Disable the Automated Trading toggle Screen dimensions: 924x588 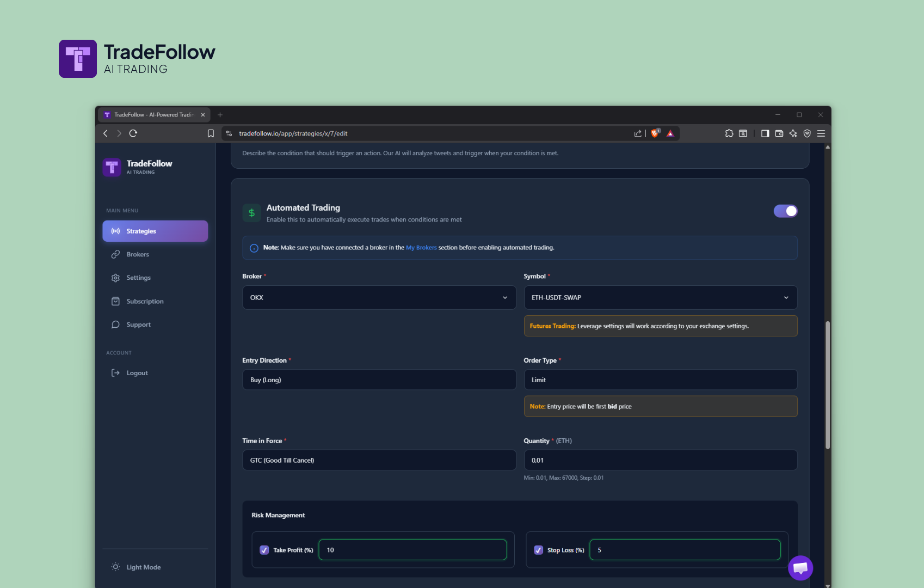click(786, 211)
